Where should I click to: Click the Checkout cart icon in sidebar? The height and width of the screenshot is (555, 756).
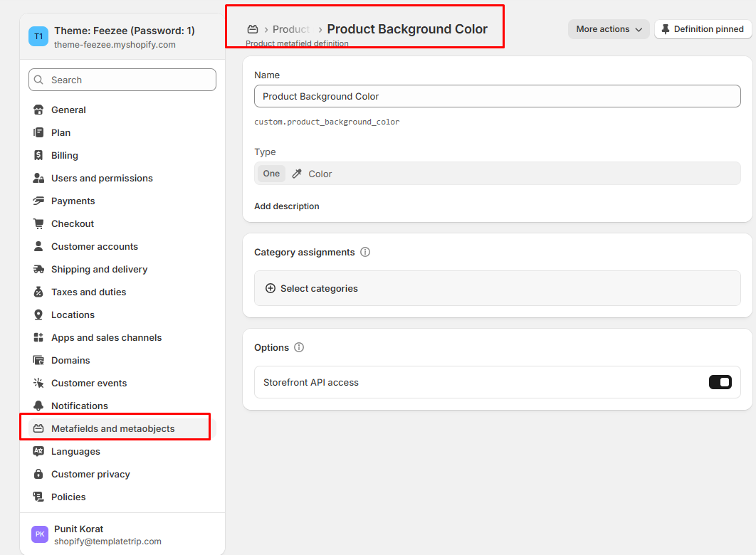point(38,223)
